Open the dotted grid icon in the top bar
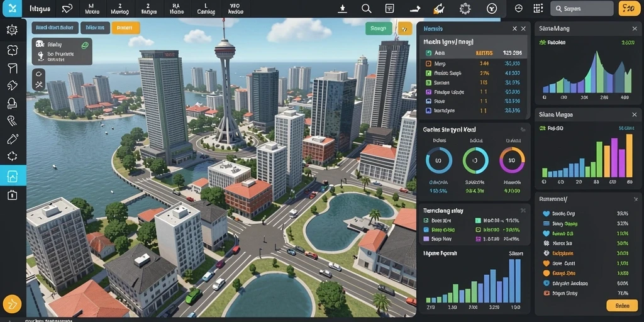The height and width of the screenshot is (322, 644). 538,8
